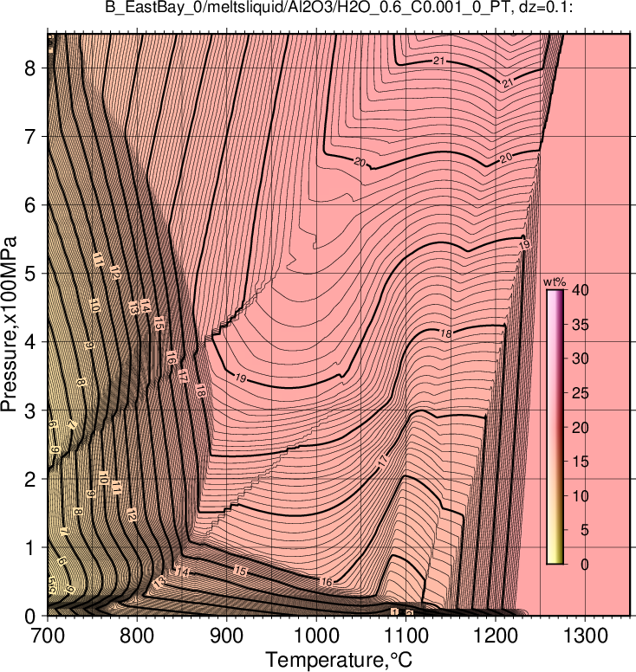Click the 0 label on color scale
Screen dimensions: 636x672
[x=585, y=565]
